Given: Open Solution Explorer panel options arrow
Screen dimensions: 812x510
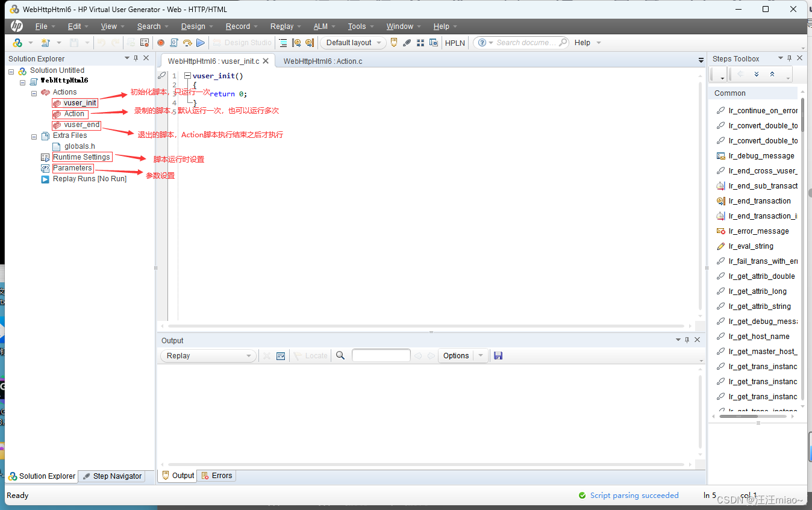Looking at the screenshot, I should (x=126, y=58).
